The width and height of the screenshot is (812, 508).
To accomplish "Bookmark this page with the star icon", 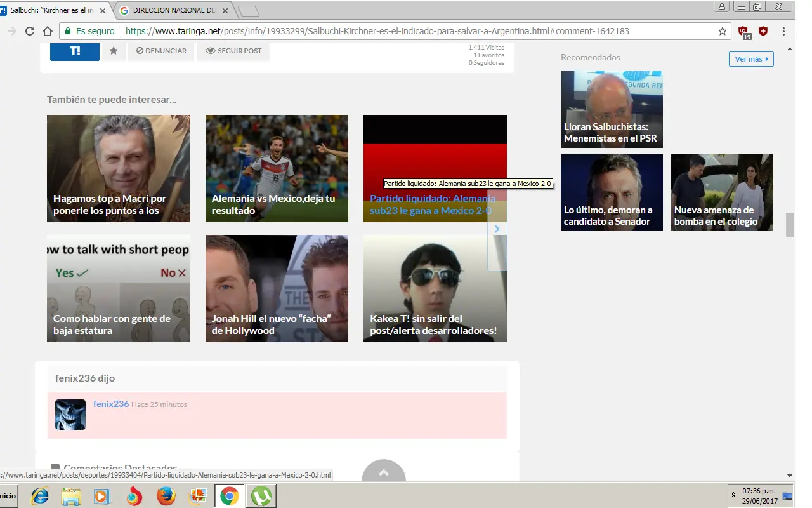I will point(722,31).
